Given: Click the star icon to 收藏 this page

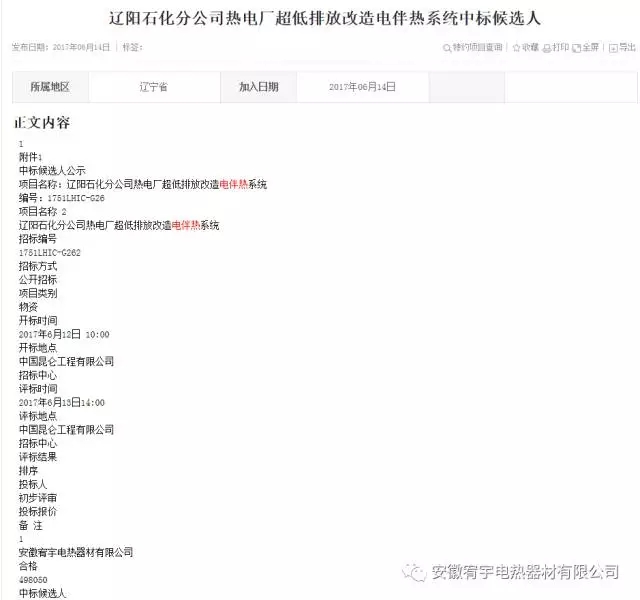Looking at the screenshot, I should tap(516, 48).
